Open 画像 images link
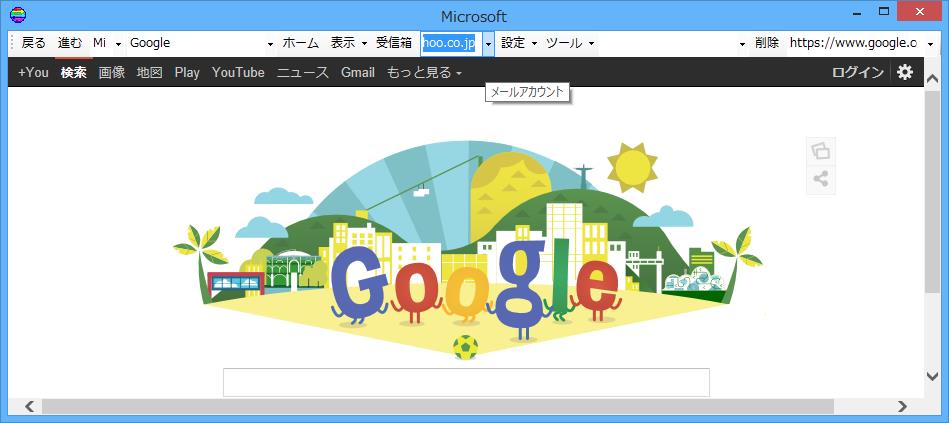Viewport: 949px width, 423px height. 112,73
